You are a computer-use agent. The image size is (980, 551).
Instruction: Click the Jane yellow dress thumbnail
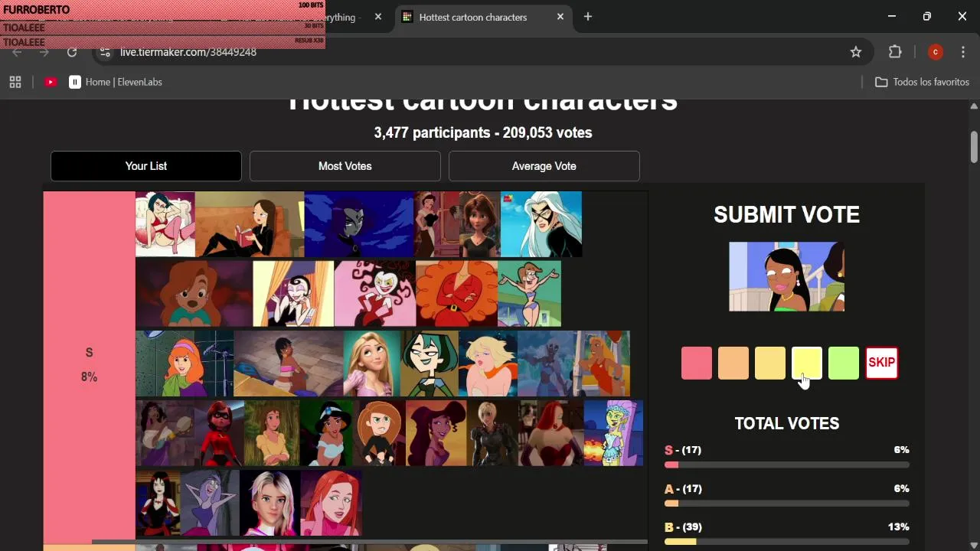272,433
